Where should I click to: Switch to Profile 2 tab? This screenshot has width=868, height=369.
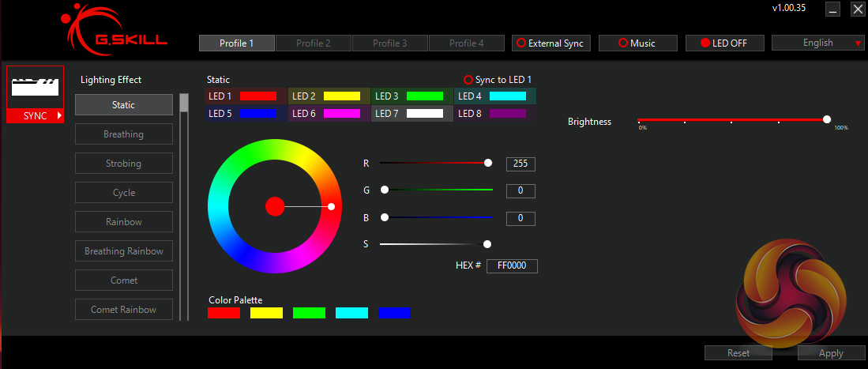[x=313, y=43]
